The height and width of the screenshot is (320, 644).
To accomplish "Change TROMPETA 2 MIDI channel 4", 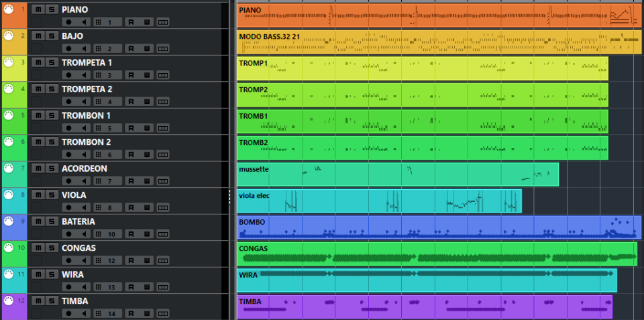I will coord(107,101).
